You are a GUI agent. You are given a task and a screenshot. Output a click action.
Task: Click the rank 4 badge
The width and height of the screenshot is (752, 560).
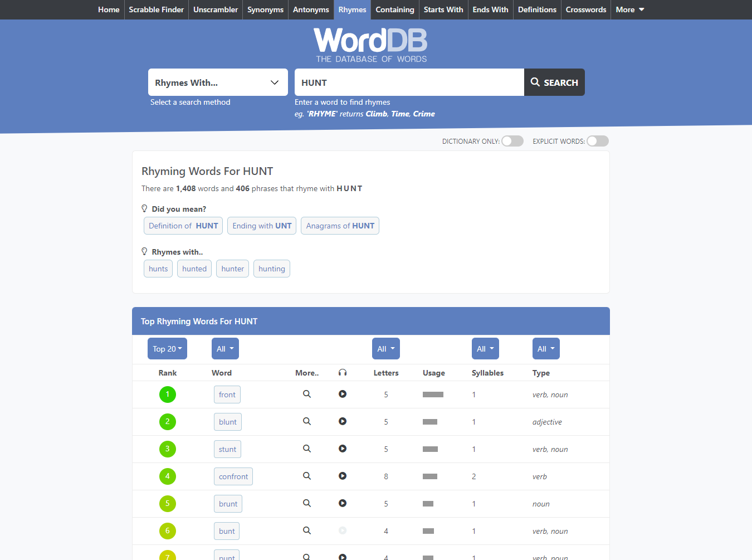(x=168, y=476)
